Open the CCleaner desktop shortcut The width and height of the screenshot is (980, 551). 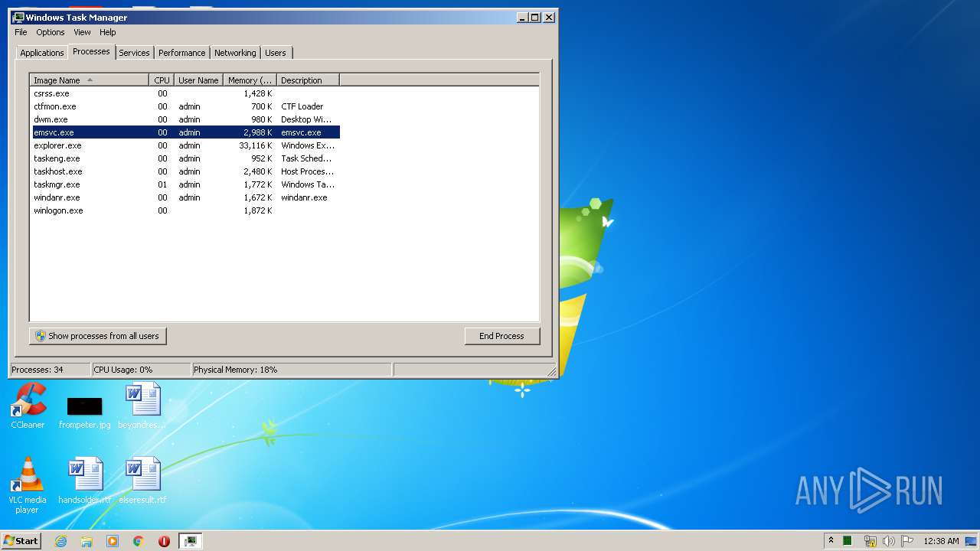28,406
